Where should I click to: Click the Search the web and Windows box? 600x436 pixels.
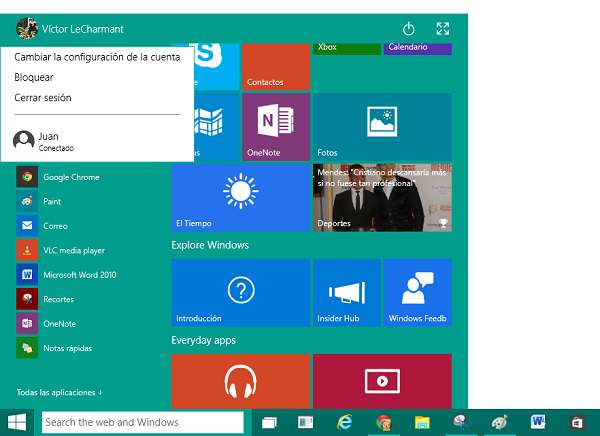tap(142, 422)
